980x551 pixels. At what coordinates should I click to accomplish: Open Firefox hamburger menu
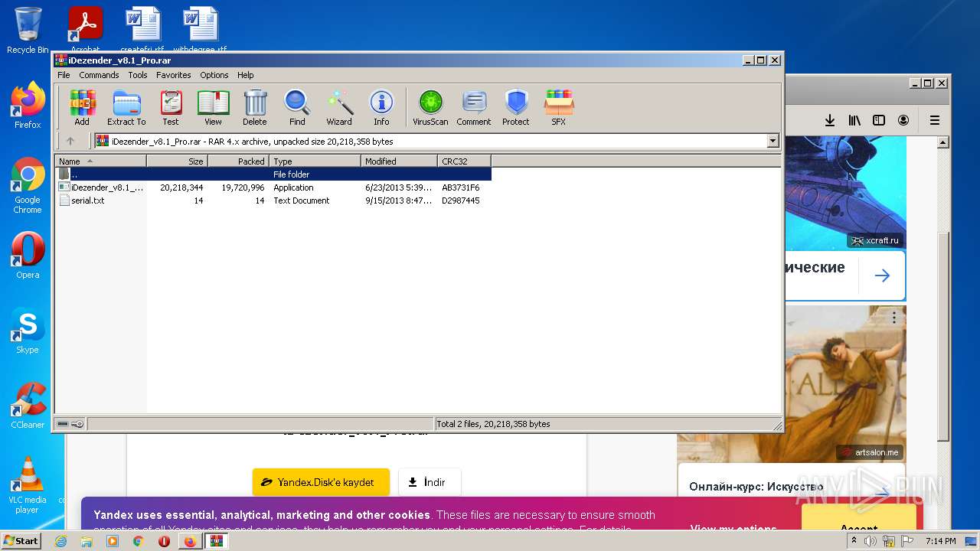coord(935,120)
